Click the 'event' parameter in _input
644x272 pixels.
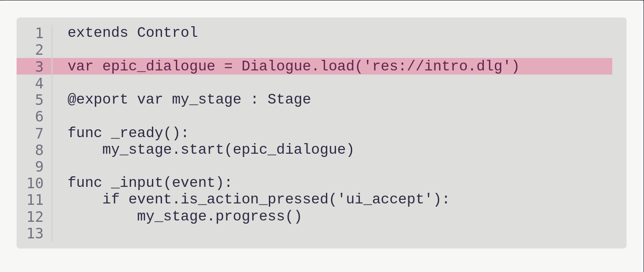(x=193, y=183)
